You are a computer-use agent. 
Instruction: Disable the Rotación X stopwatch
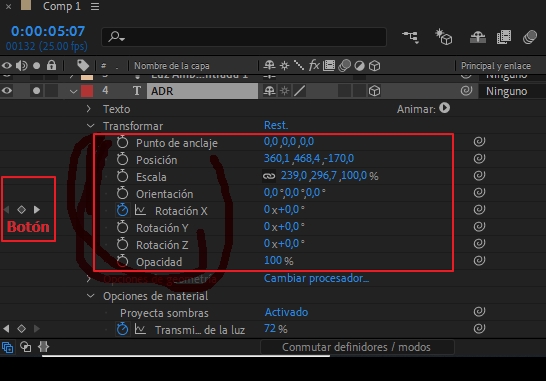[x=122, y=210]
